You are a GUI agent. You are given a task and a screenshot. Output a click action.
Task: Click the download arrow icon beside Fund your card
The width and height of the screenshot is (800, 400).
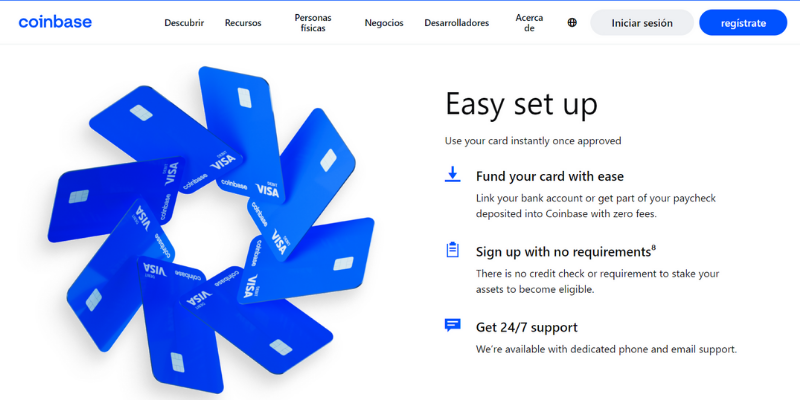point(453,174)
